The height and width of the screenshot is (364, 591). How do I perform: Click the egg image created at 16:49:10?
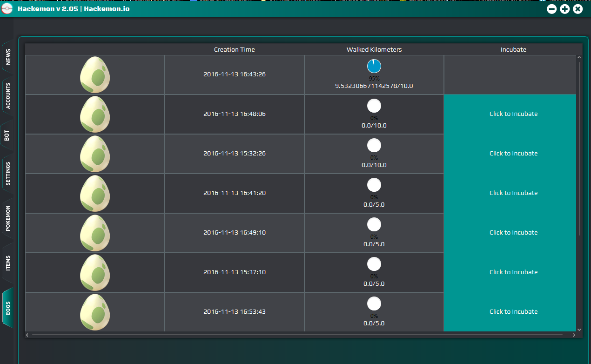pyautogui.click(x=95, y=233)
